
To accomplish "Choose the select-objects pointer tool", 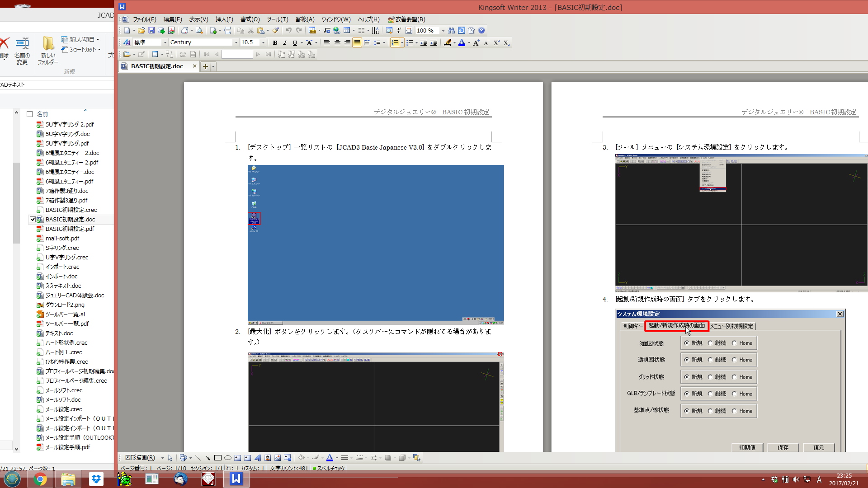I will coord(170,458).
